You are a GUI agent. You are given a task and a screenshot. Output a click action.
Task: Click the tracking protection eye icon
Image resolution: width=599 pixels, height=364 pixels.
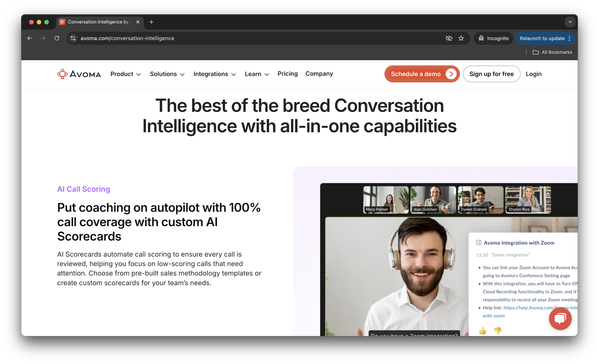click(x=449, y=38)
